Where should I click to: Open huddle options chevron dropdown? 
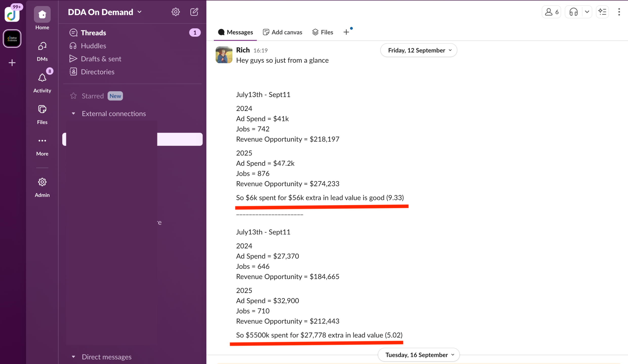tap(587, 12)
